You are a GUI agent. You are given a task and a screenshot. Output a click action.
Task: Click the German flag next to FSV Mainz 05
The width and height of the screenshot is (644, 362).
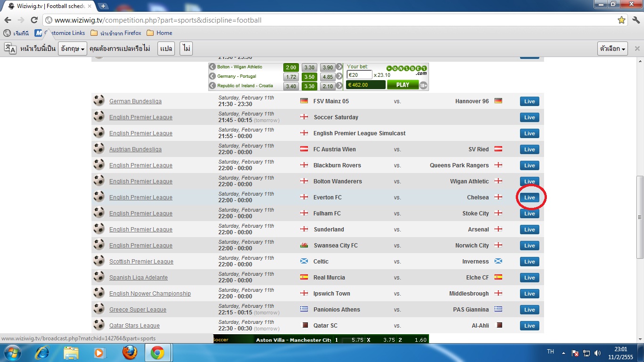(304, 101)
